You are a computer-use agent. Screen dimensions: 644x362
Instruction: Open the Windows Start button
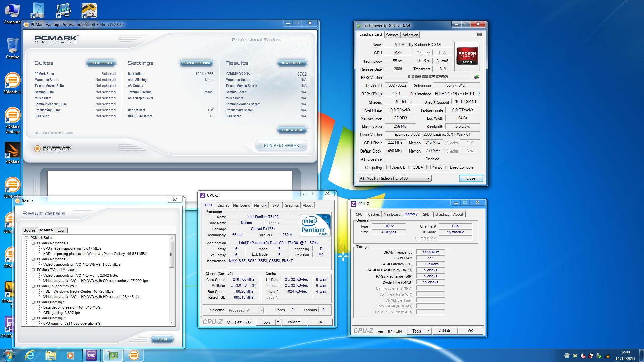pos(8,355)
